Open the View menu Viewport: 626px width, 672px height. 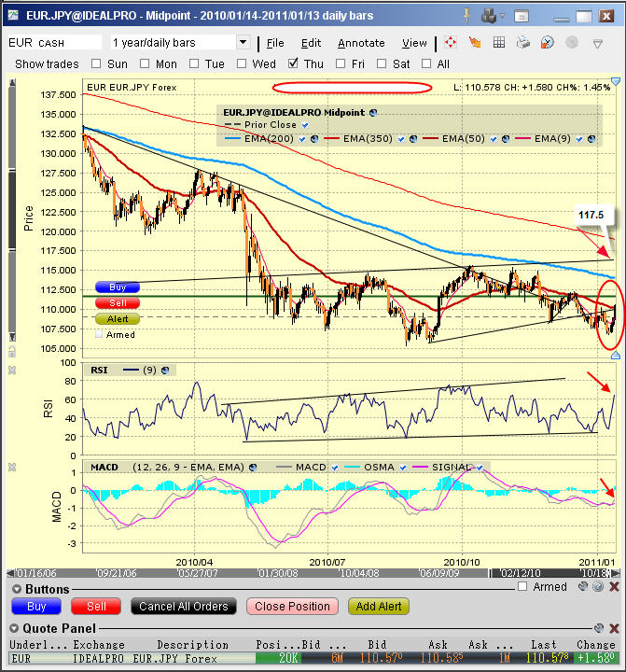[414, 43]
